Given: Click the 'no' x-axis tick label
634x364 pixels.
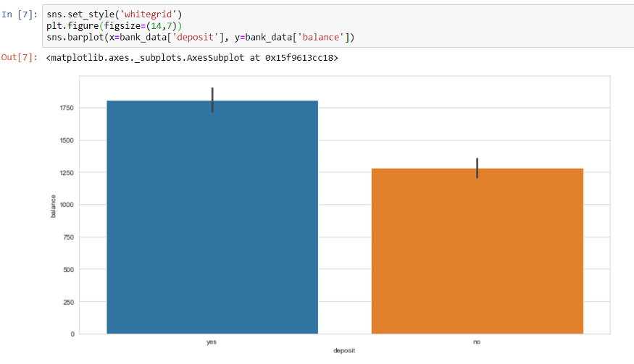Looking at the screenshot, I should (x=477, y=342).
